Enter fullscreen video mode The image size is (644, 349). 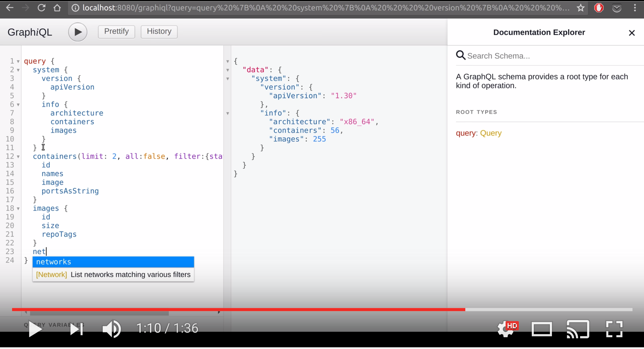pyautogui.click(x=614, y=329)
